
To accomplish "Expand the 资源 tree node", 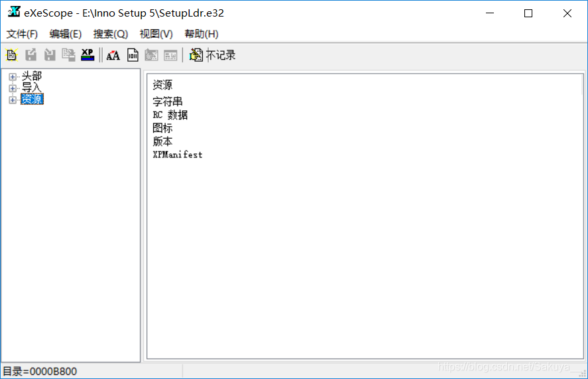I will (x=13, y=100).
